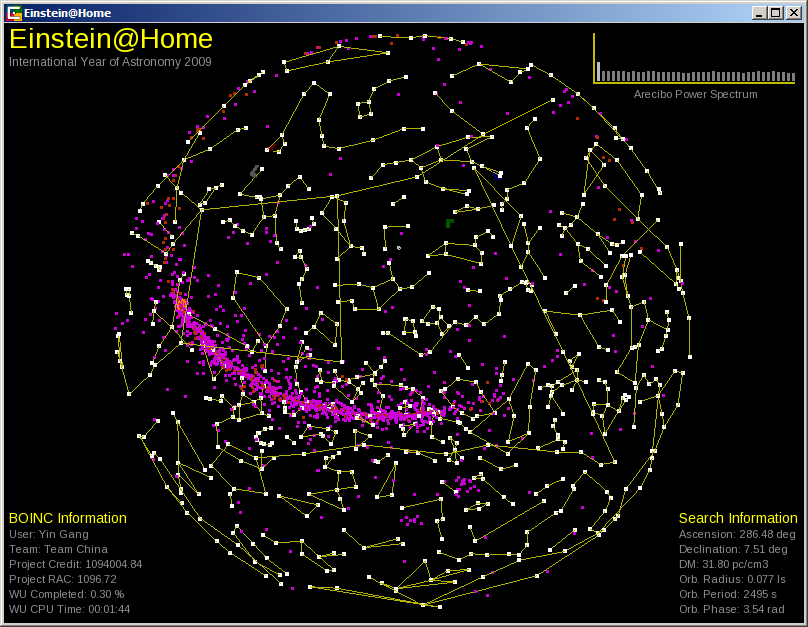
Task: Click 'Project RAC: 1096.72' value
Action: [63, 579]
